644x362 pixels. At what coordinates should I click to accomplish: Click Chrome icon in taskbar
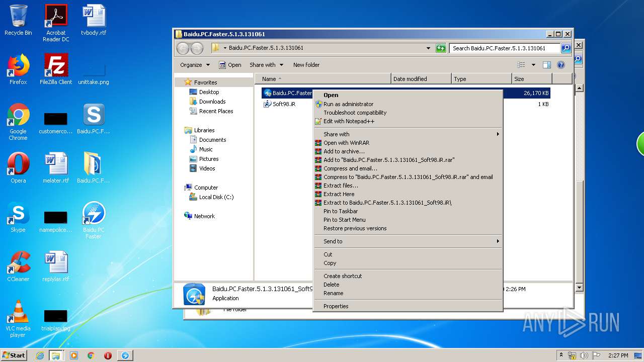91,355
